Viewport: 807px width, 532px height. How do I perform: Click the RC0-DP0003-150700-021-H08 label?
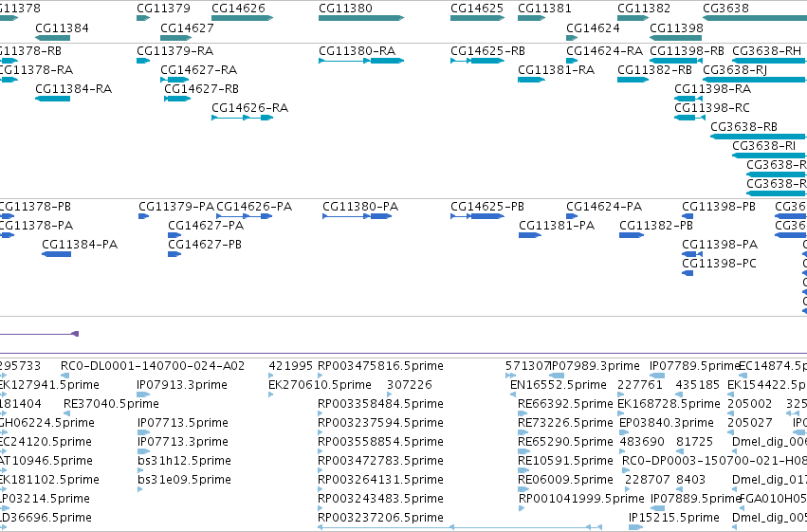tap(714, 461)
